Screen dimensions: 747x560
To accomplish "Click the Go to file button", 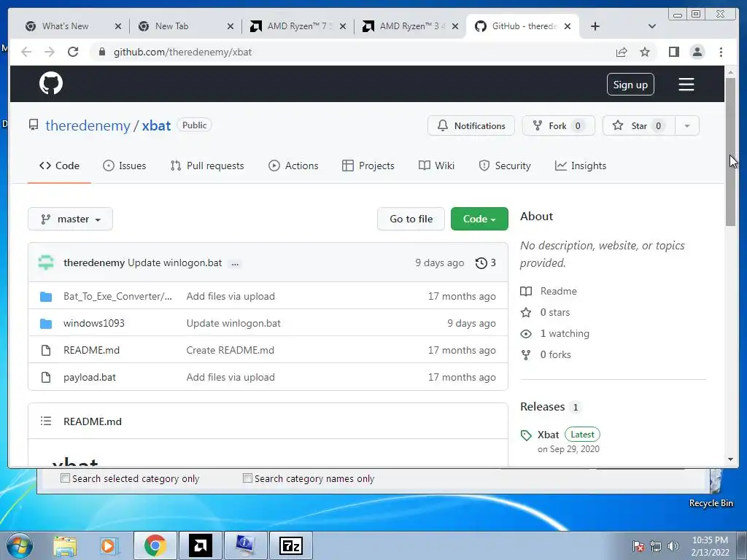I will coord(411,219).
